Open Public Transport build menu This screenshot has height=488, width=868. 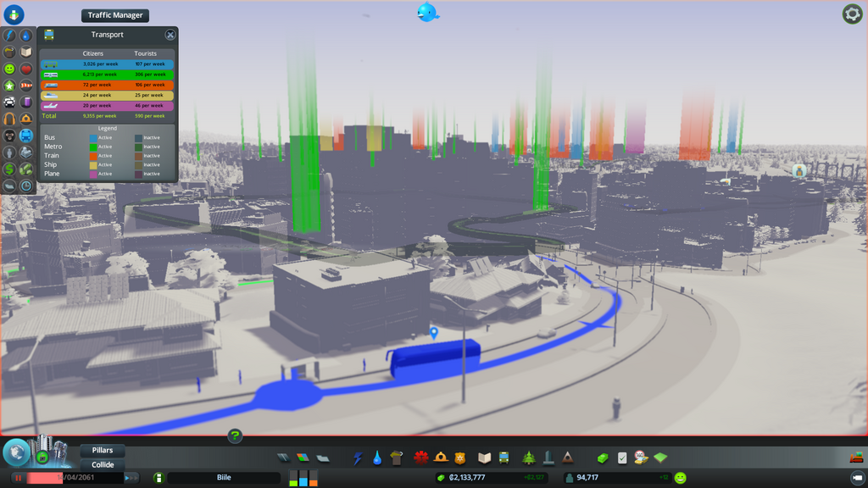(504, 457)
